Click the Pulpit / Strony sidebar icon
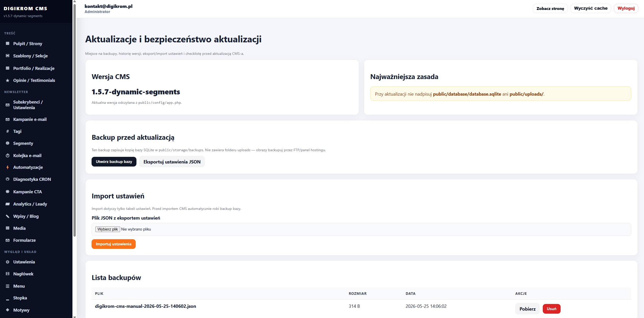Image resolution: width=644 pixels, height=318 pixels. pos(8,43)
